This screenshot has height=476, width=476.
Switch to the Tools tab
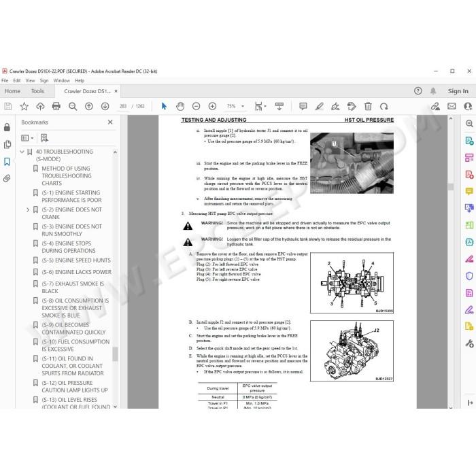click(x=37, y=91)
